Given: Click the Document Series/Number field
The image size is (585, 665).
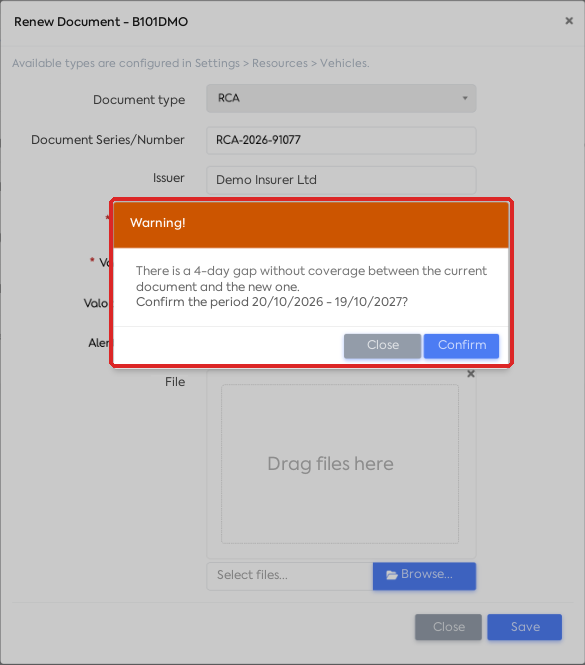Looking at the screenshot, I should (x=341, y=140).
